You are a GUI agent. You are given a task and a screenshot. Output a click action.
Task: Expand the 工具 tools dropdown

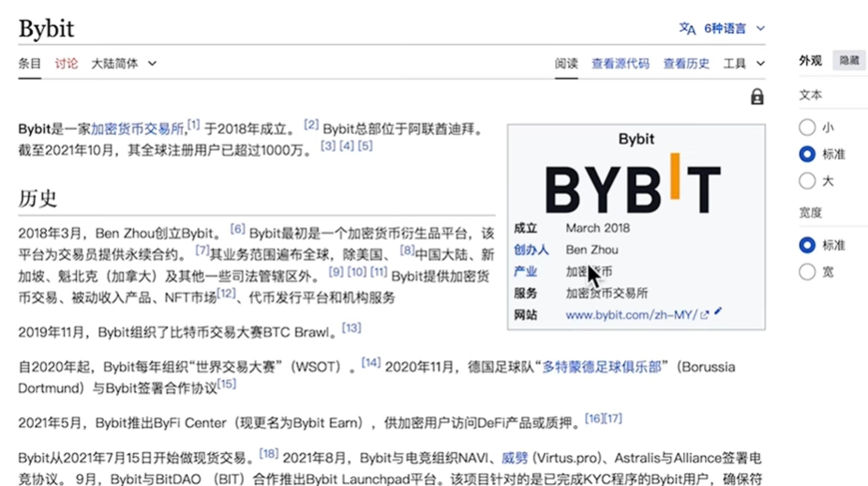pos(744,64)
